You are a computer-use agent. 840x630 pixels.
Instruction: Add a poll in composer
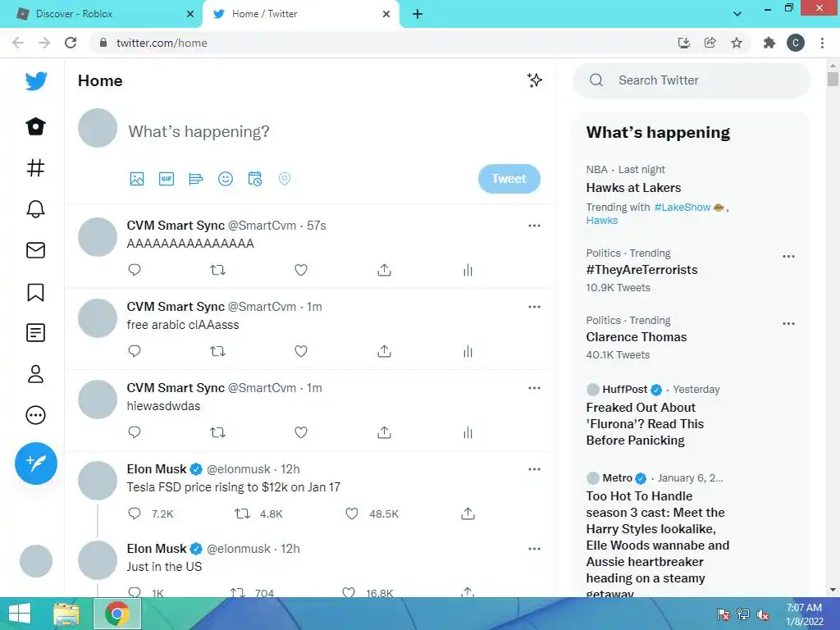point(196,178)
